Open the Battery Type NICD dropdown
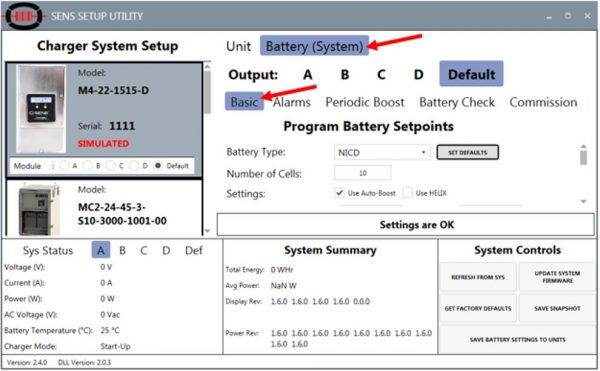 click(382, 153)
